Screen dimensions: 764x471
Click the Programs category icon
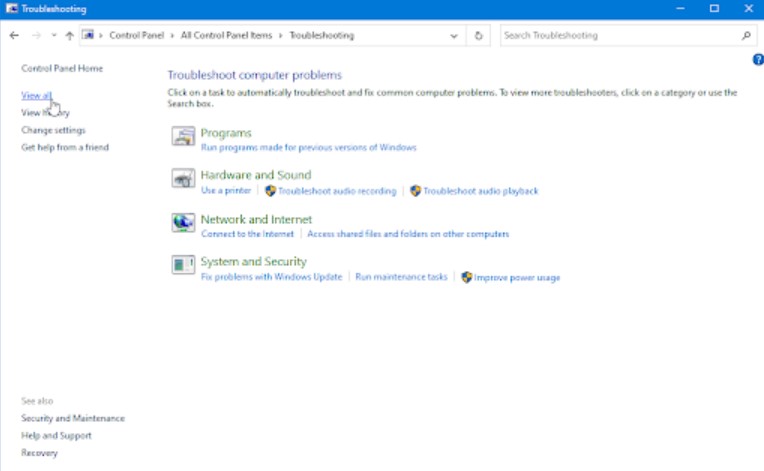point(183,136)
